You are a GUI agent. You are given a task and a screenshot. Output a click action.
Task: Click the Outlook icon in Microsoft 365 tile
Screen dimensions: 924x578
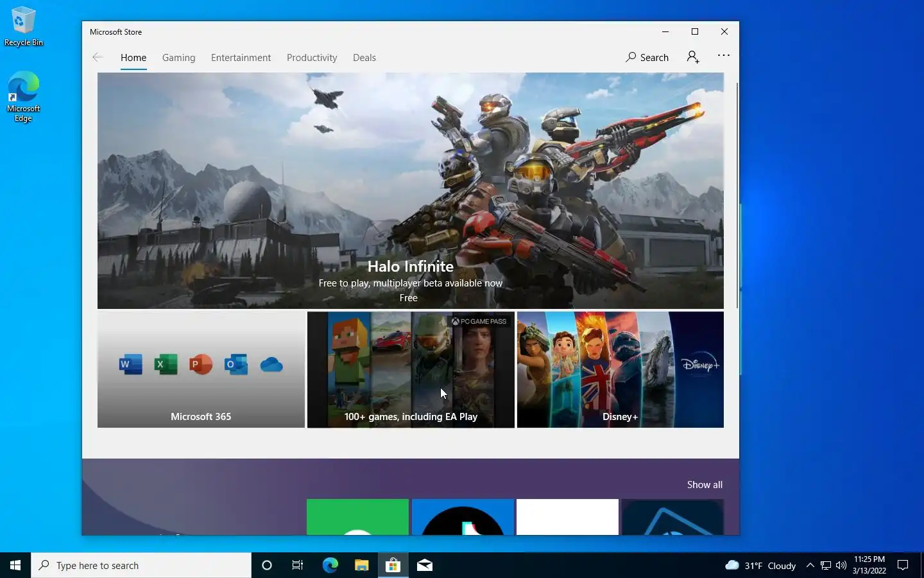click(x=236, y=364)
